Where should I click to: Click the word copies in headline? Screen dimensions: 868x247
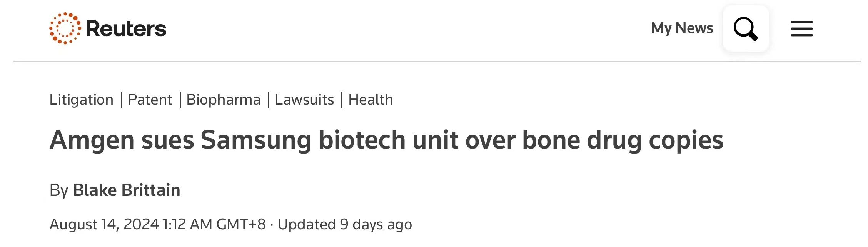pyautogui.click(x=686, y=140)
